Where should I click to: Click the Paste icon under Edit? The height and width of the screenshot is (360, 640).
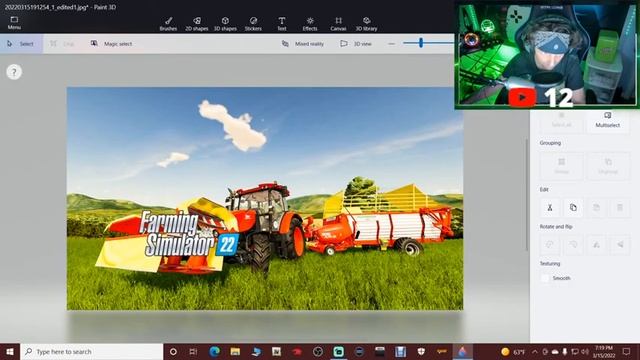point(596,208)
